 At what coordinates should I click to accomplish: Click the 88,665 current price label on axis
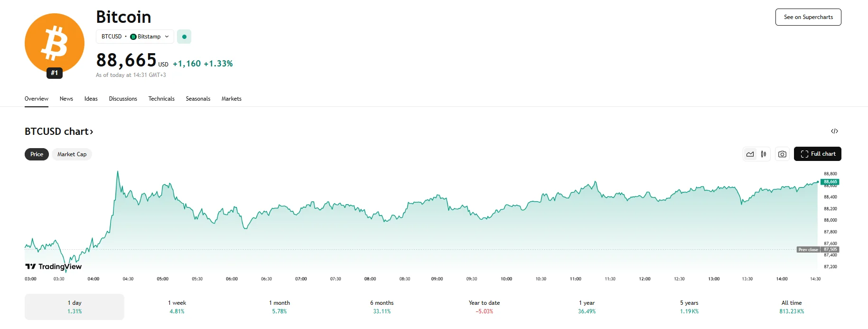click(x=830, y=182)
